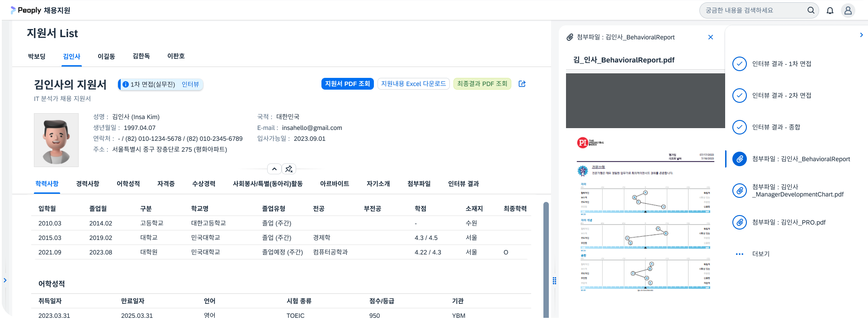Open the 자기소개 section tab
The width and height of the screenshot is (868, 321).
[378, 184]
